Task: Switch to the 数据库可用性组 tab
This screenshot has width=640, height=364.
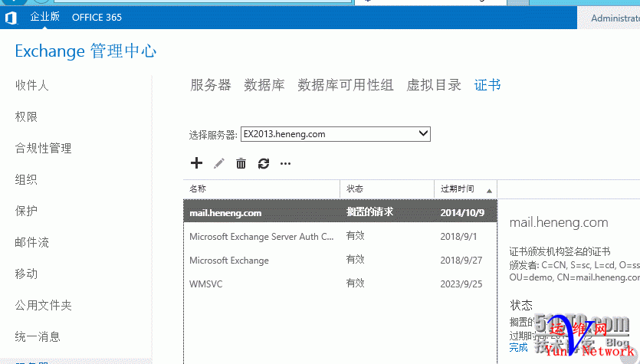Action: [346, 85]
